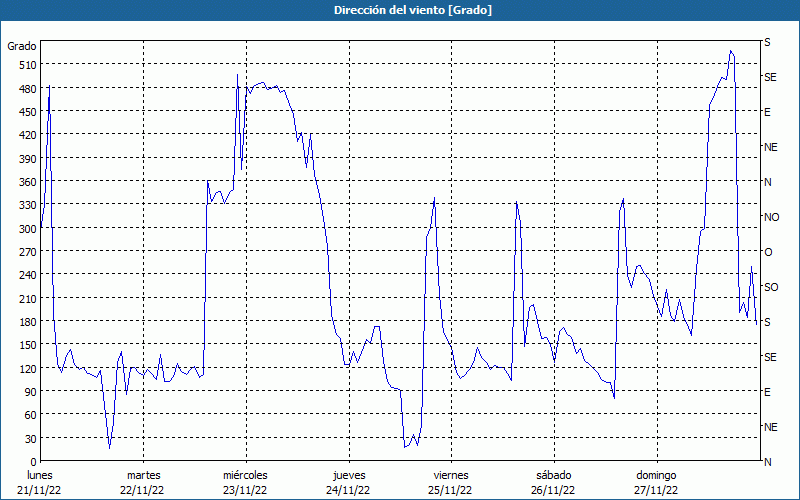Select the "SO" compass label on the right axis
This screenshot has height=500, width=800.
point(771,287)
